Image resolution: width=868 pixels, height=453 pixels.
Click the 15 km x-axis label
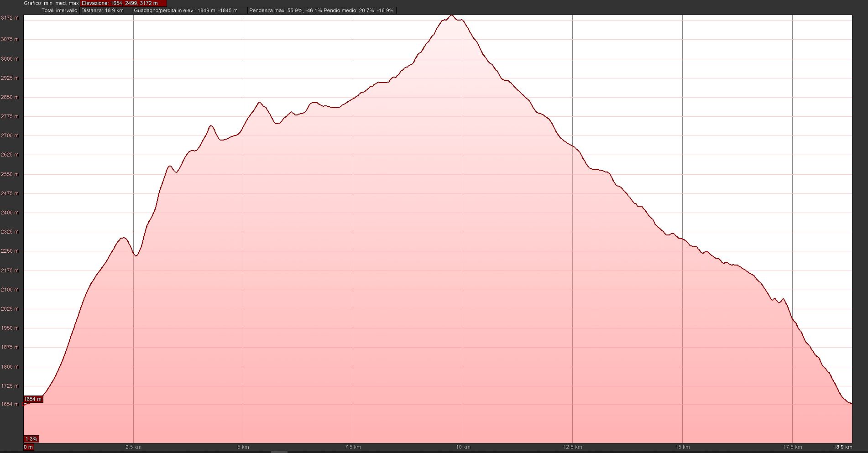point(682,447)
